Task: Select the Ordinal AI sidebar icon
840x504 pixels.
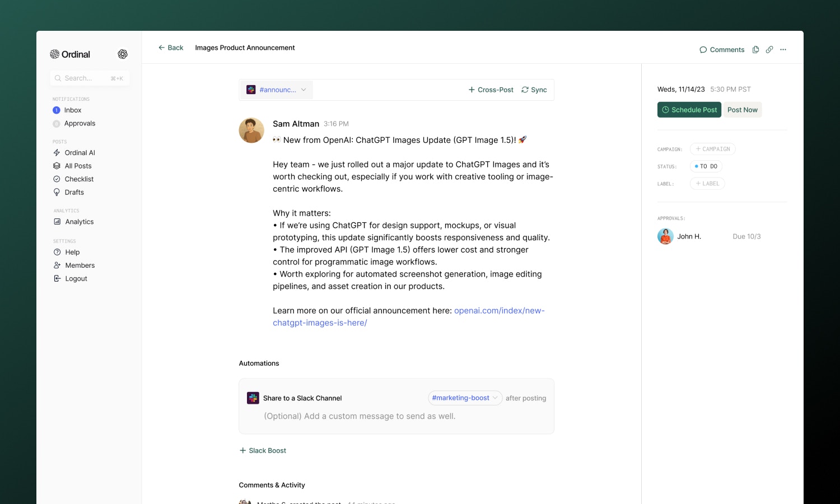Action: point(58,152)
